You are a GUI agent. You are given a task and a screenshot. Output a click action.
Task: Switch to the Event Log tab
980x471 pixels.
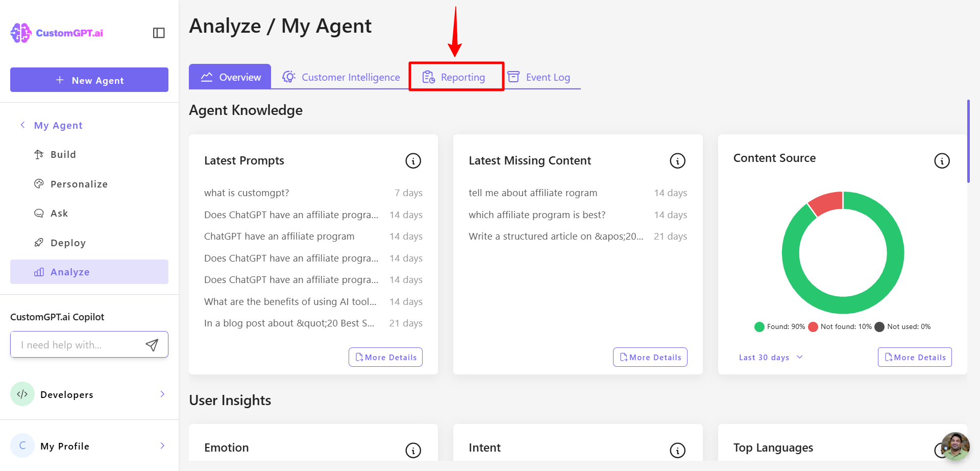tap(539, 77)
